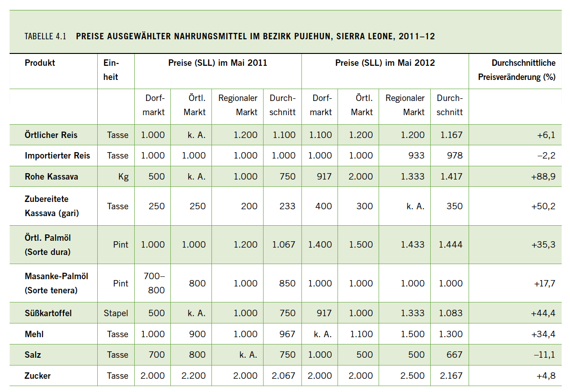
Task: Click the "Einheit" column header
Action: coord(111,70)
